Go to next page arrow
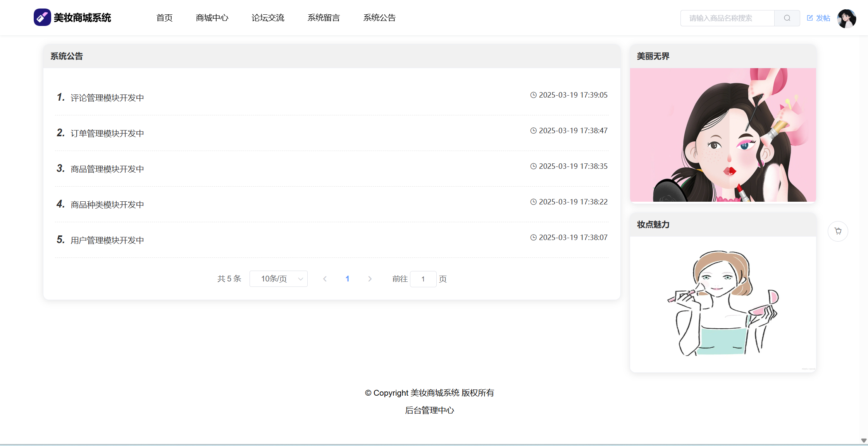This screenshot has width=868, height=446. pos(370,279)
